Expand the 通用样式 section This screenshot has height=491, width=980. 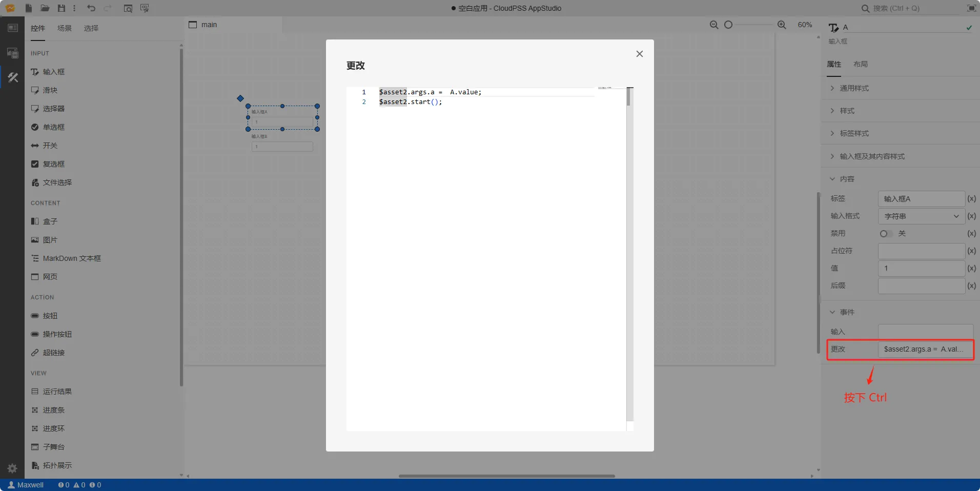point(901,88)
